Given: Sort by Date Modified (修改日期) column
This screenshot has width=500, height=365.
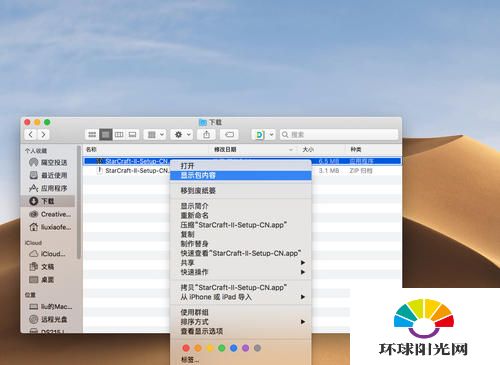Looking at the screenshot, I should point(254,149).
